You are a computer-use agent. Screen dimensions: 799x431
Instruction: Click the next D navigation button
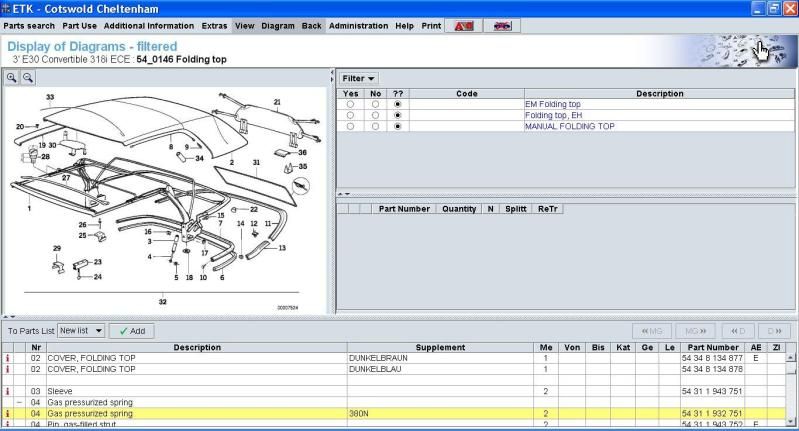[x=775, y=331]
